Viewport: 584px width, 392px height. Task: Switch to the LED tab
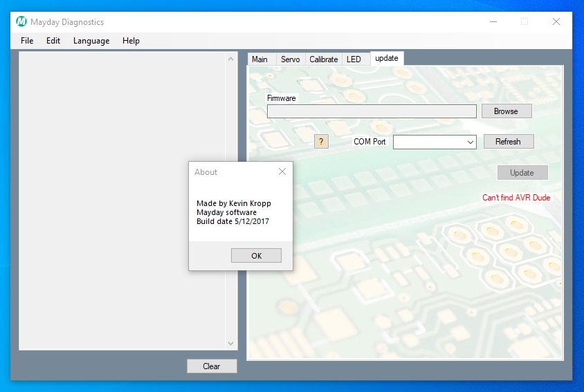[356, 59]
